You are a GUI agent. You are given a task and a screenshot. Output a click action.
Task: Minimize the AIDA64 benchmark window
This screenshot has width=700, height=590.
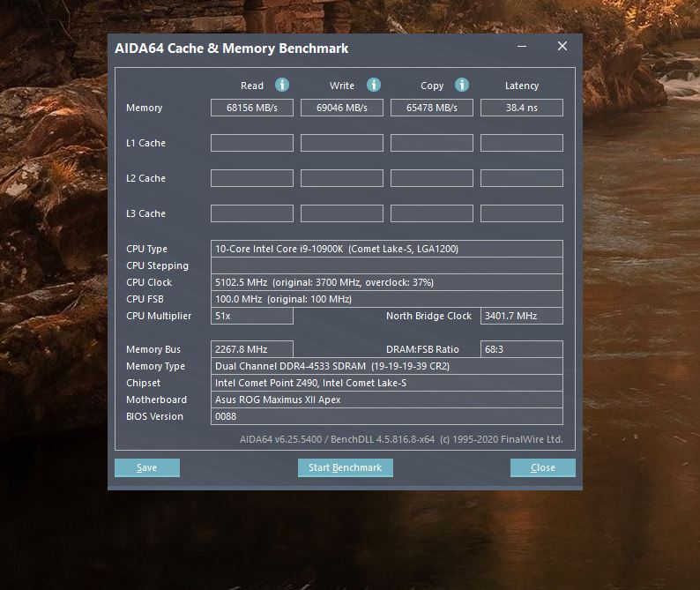pos(524,47)
